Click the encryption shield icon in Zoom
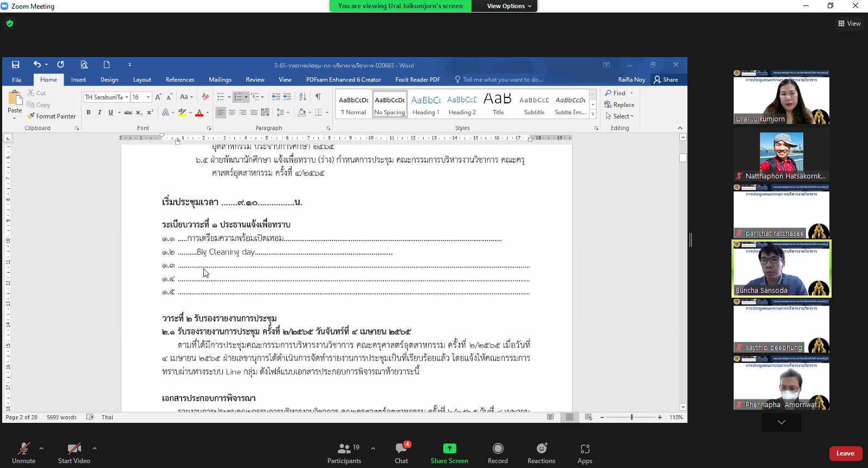Screen dimensions: 868x468 coord(10,23)
